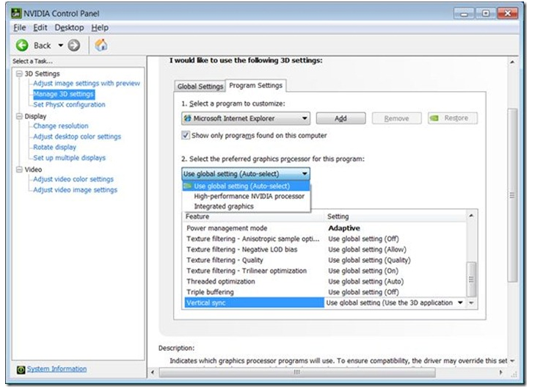Go to the Home icon in toolbar
This screenshot has width=535, height=392.
click(x=101, y=45)
